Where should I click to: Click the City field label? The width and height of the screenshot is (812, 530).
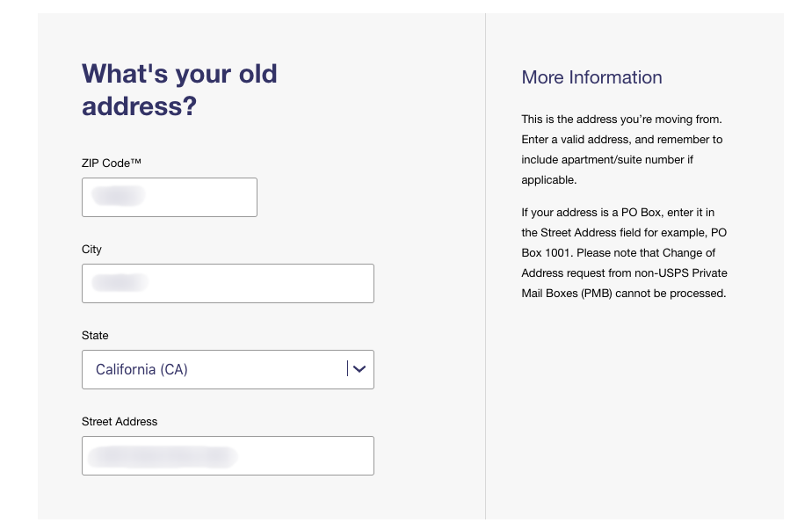[x=91, y=250]
